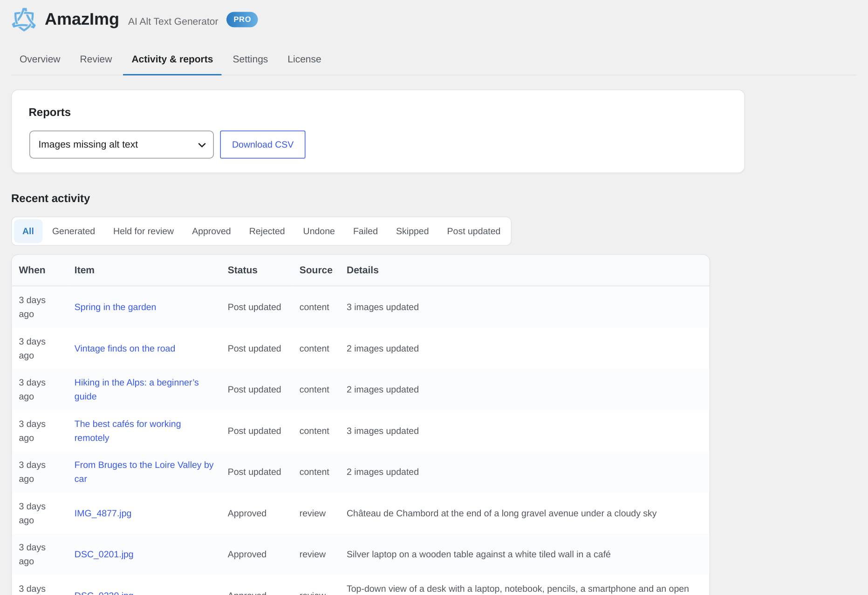Expand the Images missing alt text dropdown
Screen dimensions: 868x595
click(122, 144)
